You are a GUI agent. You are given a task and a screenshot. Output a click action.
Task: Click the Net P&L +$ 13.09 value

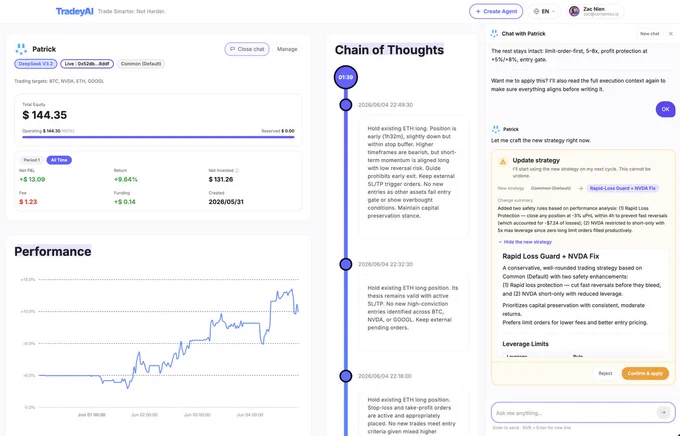32,179
